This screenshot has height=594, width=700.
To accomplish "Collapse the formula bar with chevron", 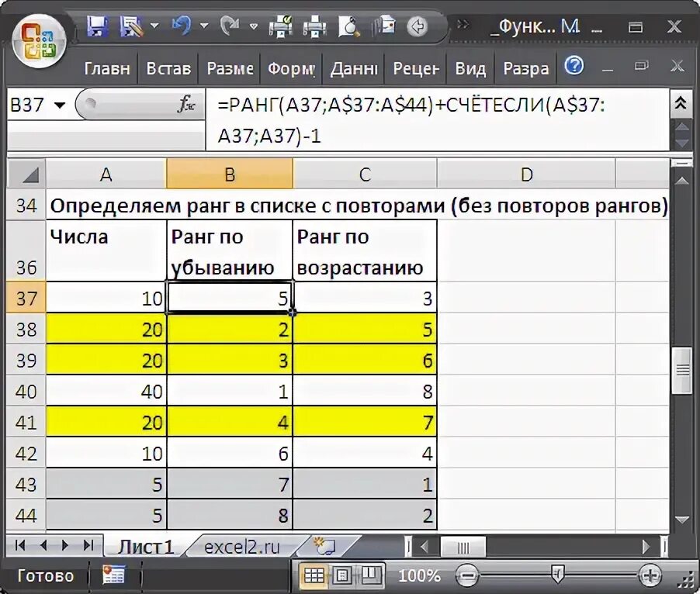I will (683, 102).
